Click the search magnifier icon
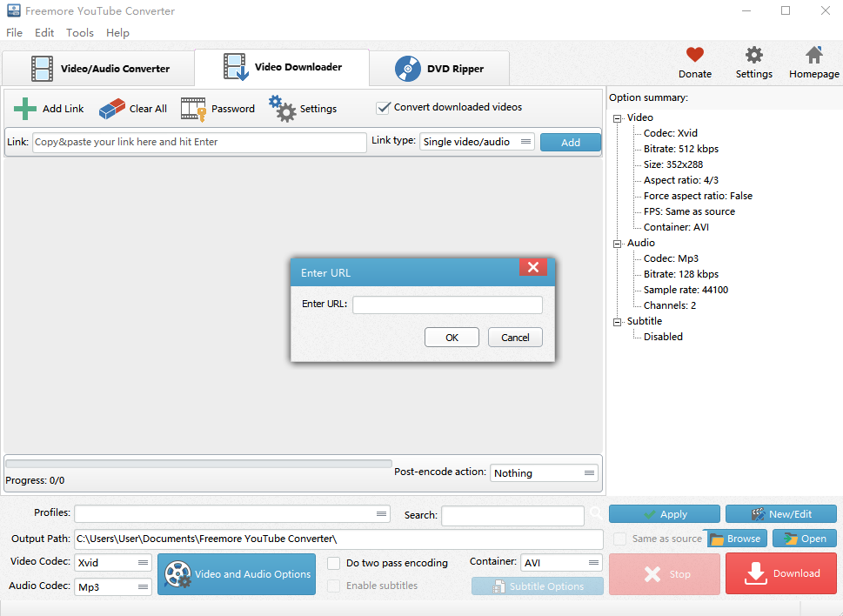Screen dimensions: 843x616 [x=596, y=513]
